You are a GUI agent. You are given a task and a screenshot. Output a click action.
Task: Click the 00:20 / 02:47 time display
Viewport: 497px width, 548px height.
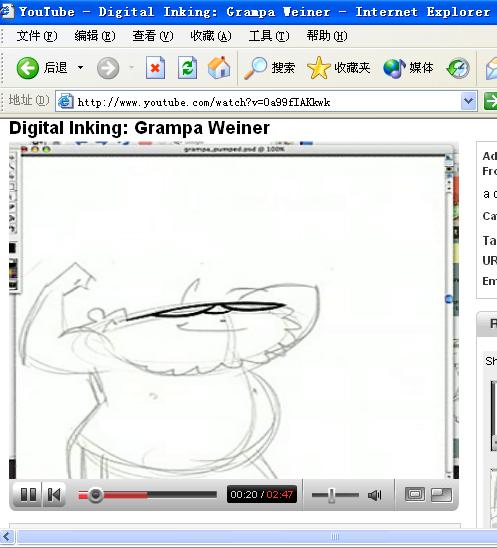(262, 495)
